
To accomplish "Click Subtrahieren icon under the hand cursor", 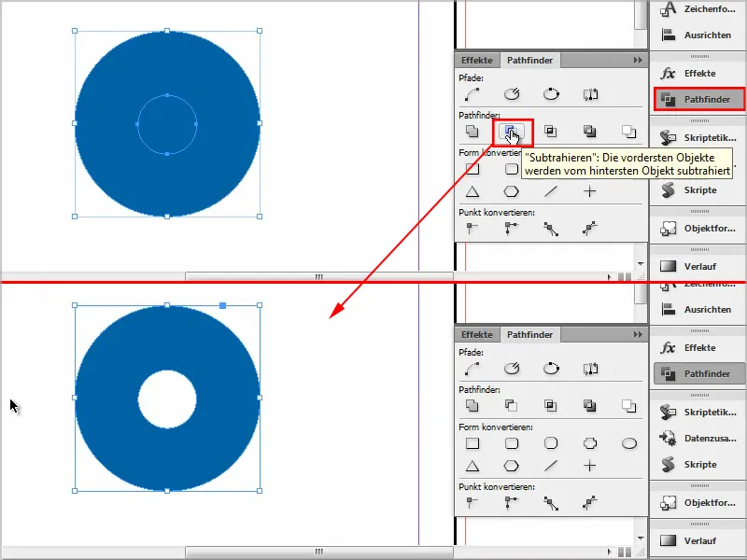I will point(511,132).
